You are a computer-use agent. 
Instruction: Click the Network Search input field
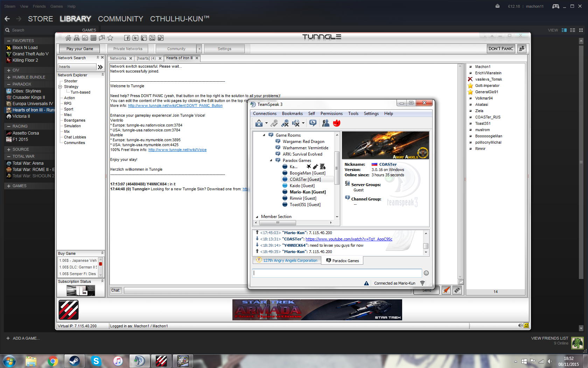pyautogui.click(x=77, y=67)
